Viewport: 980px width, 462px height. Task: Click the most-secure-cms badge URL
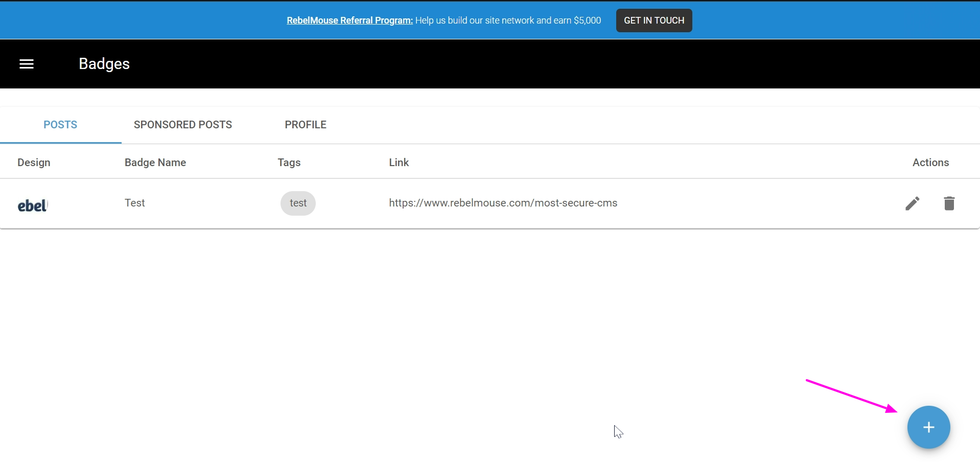[x=503, y=203]
